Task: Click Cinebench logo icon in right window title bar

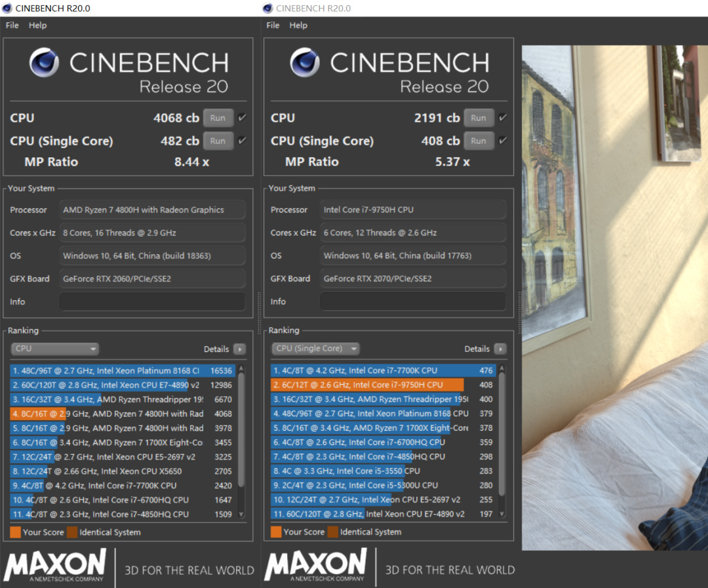Action: click(x=267, y=8)
